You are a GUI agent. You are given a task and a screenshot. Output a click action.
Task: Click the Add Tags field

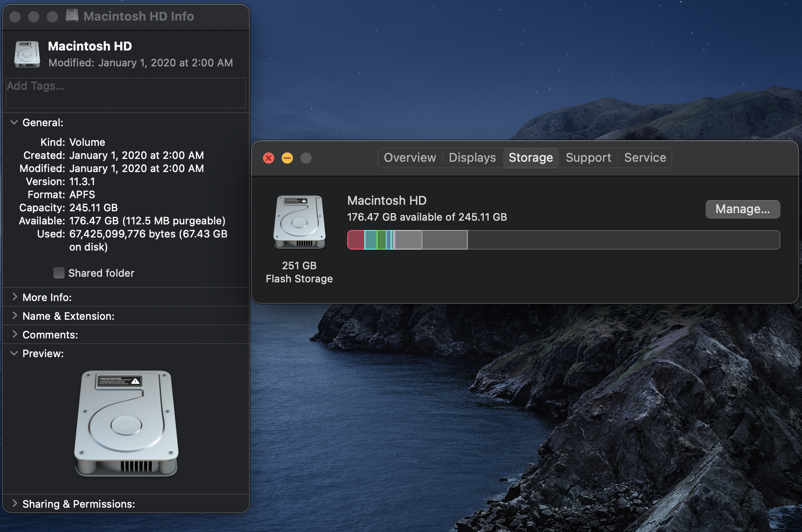click(x=125, y=93)
